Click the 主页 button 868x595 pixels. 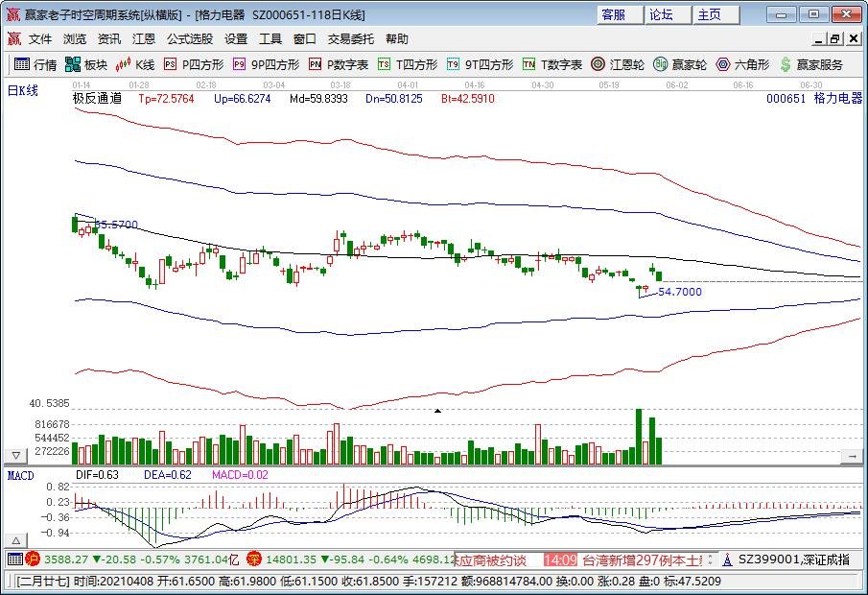[716, 15]
